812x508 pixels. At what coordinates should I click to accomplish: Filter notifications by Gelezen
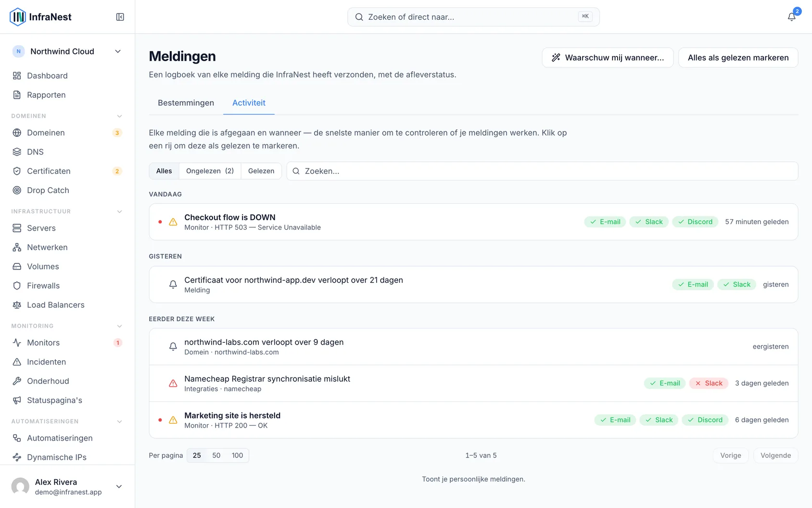[261, 171]
